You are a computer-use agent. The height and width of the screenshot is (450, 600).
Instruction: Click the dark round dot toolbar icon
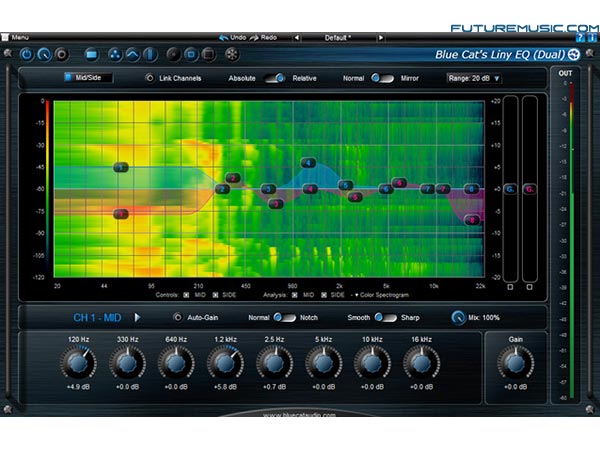(x=173, y=55)
